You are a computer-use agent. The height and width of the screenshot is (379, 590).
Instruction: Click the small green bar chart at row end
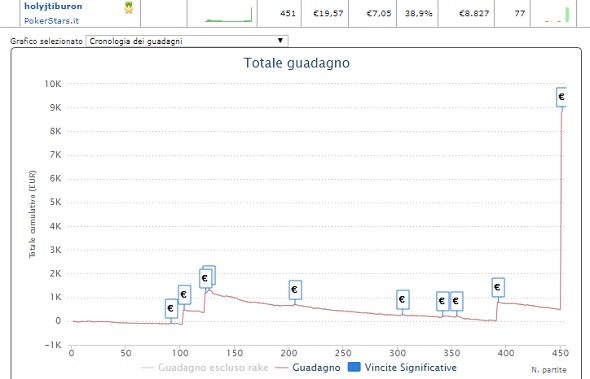pyautogui.click(x=557, y=15)
